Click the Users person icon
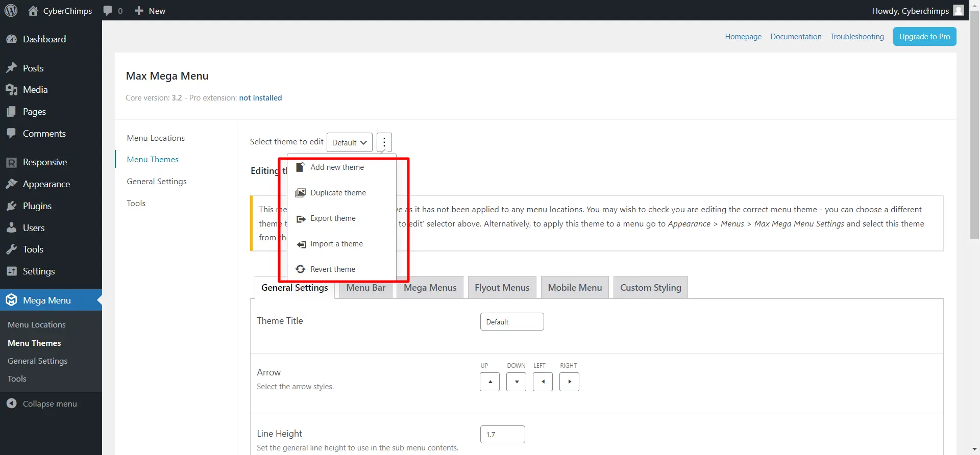 point(11,228)
